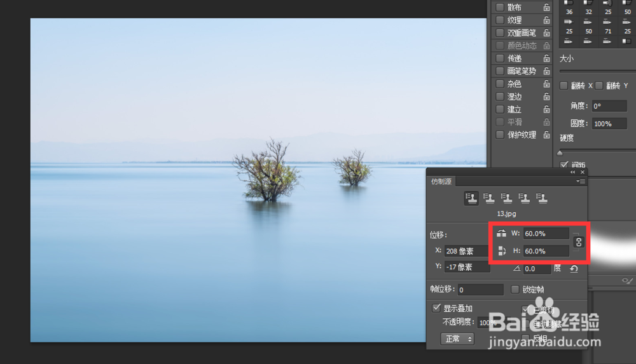The width and height of the screenshot is (636, 364).
Task: Select the fourth clone source stamp button
Action: pyautogui.click(x=525, y=198)
